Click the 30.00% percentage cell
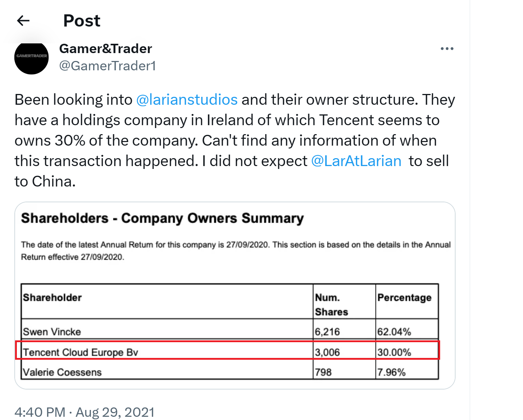The height and width of the screenshot is (420, 523). pyautogui.click(x=394, y=352)
